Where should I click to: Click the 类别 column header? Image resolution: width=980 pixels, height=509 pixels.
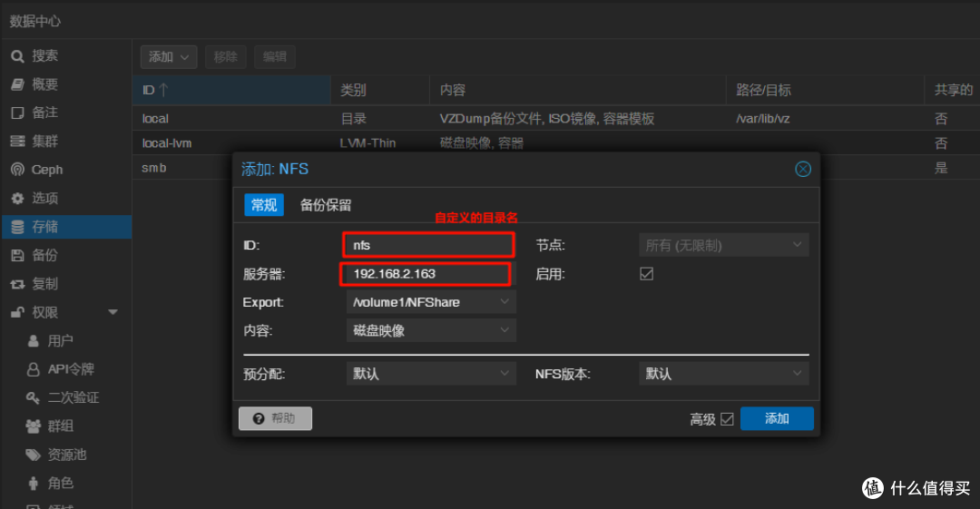380,90
